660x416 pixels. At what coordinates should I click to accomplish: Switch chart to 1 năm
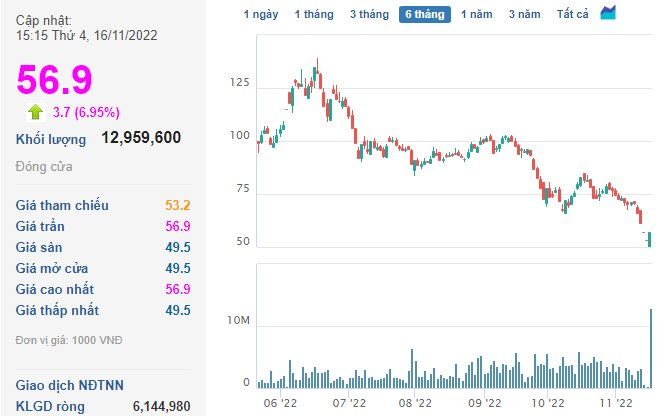coord(476,14)
